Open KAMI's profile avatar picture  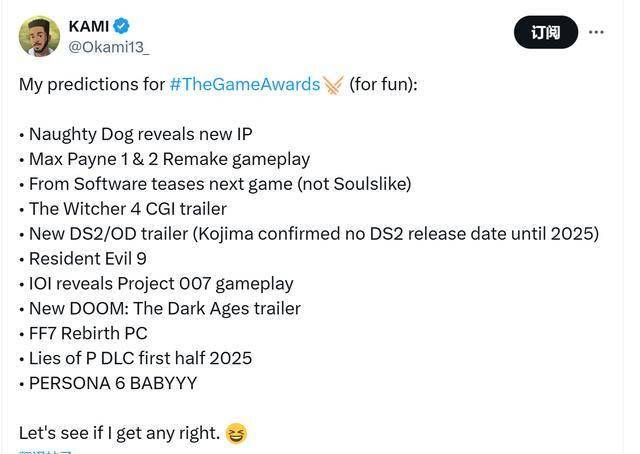click(39, 36)
